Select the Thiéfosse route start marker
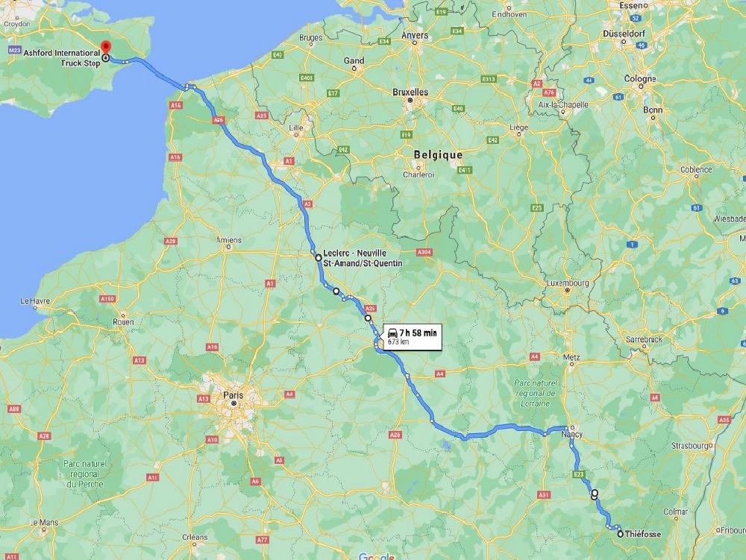 [621, 535]
